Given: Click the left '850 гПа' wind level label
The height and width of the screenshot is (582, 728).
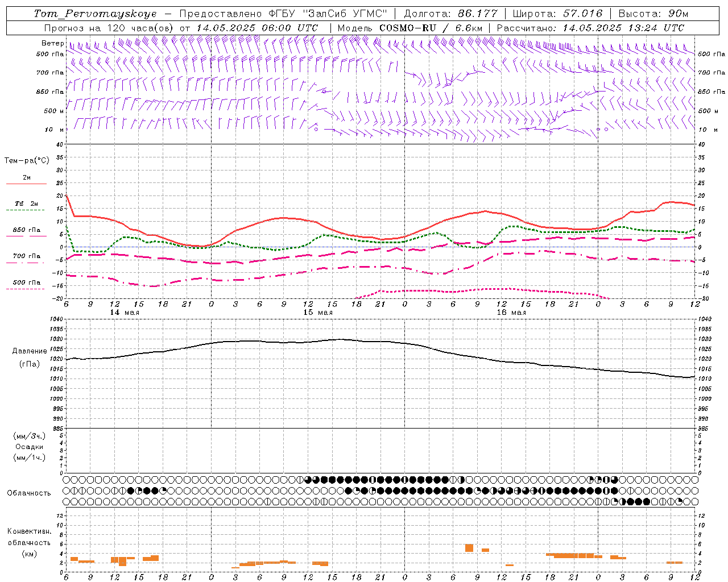Looking at the screenshot, I should 50,92.
